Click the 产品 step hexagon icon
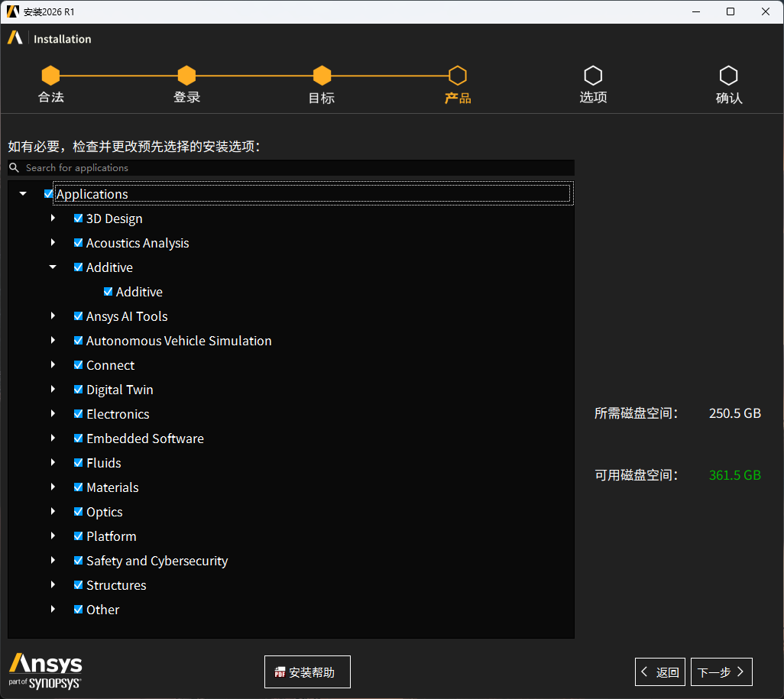The image size is (784, 699). pos(457,76)
